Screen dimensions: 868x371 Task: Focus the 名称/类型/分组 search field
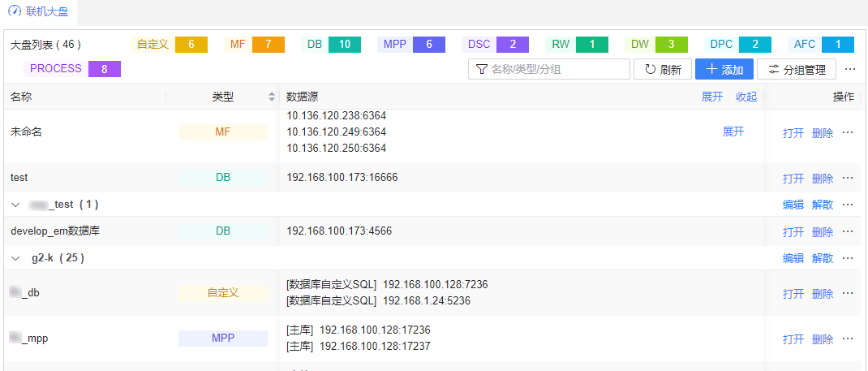pyautogui.click(x=549, y=69)
